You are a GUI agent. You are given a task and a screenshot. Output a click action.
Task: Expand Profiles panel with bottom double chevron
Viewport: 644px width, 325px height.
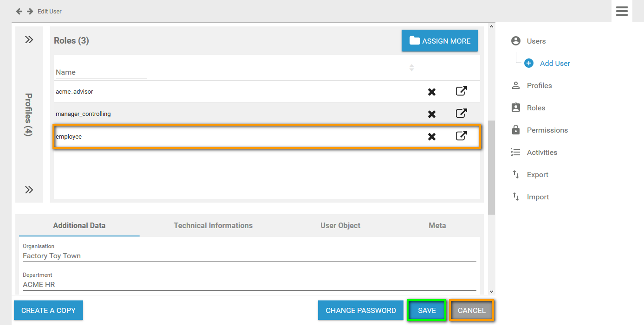[x=29, y=190]
